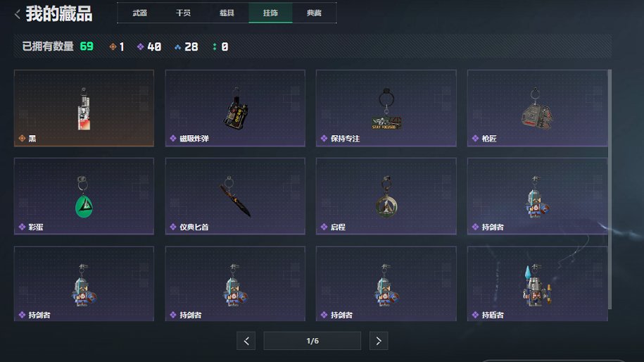Go to the next page arrow
Viewport: 644px width, 362px height.
(x=379, y=341)
